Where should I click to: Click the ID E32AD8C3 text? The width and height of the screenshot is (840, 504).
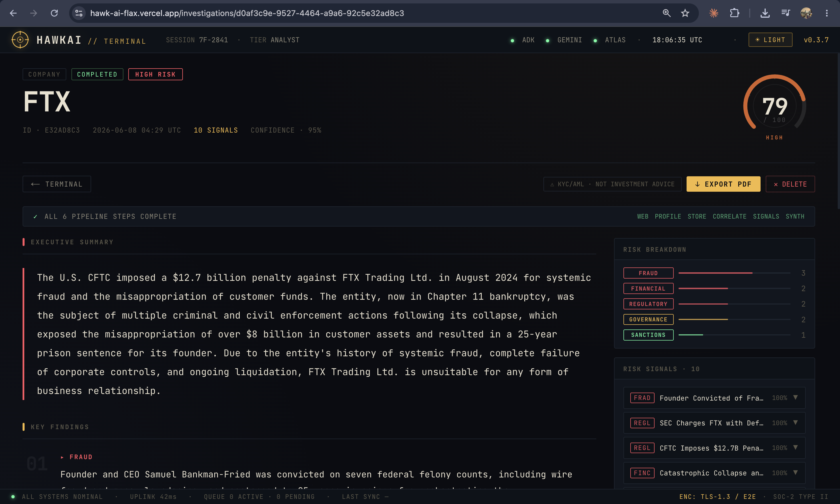(x=51, y=130)
